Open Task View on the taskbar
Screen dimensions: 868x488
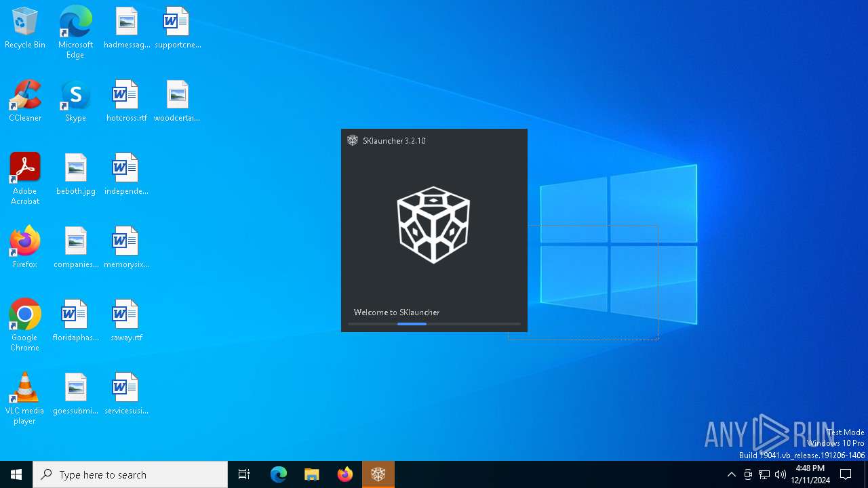[x=244, y=474]
